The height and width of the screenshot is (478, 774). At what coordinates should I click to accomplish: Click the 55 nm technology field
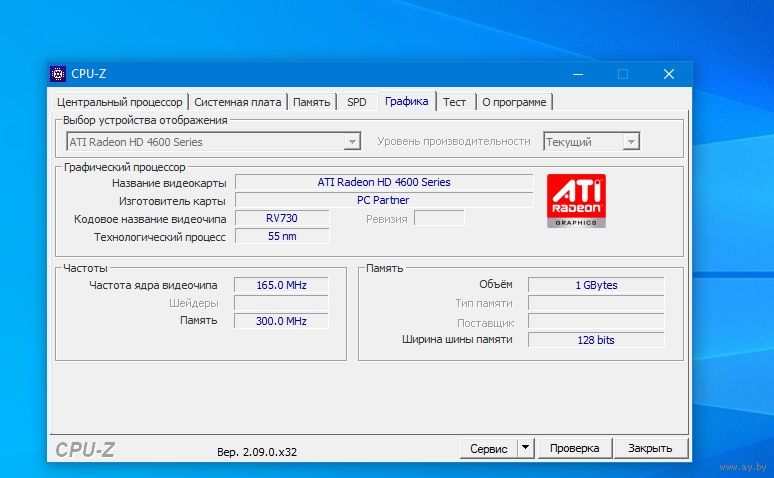click(x=282, y=236)
